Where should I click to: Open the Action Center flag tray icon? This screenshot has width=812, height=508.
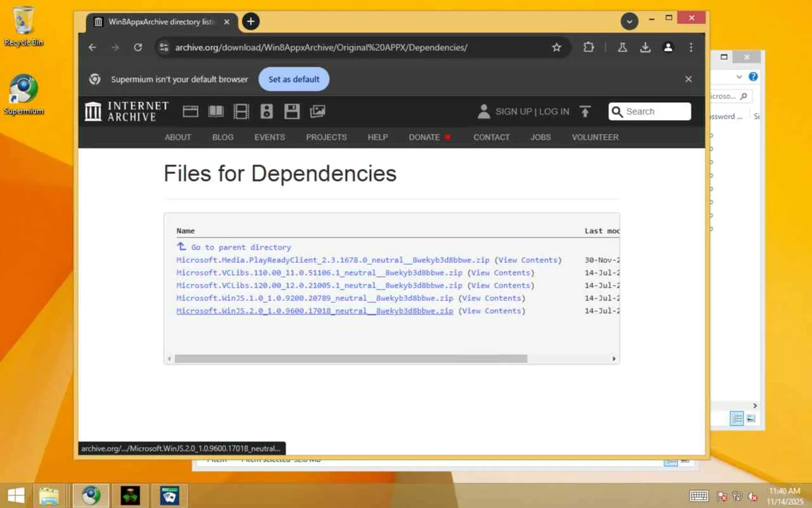(722, 496)
